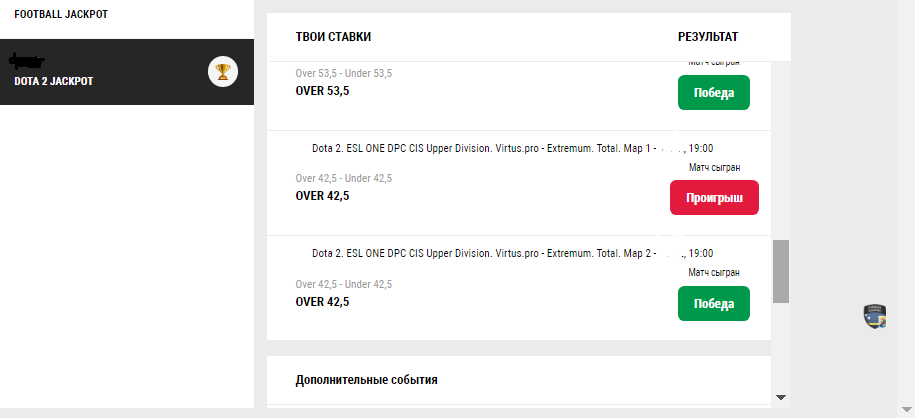The width and height of the screenshot is (915, 418).
Task: Click the Матч сыгран status above Проигрыш
Action: pos(714,167)
